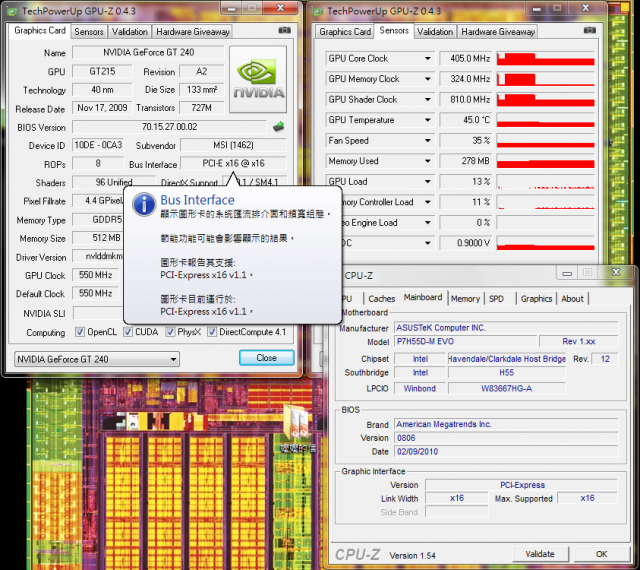
Task: Expand the Memory Controller Load sensor dropdown
Action: [x=427, y=202]
